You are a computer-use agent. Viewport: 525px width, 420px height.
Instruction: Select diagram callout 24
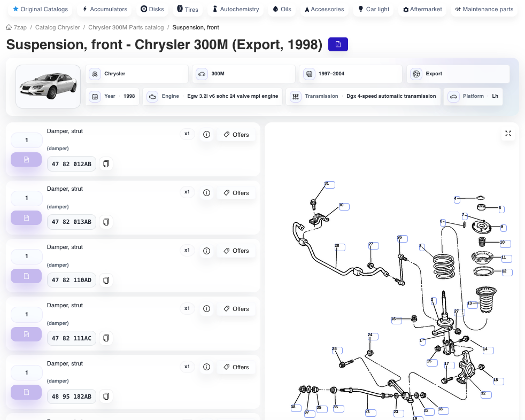tap(373, 337)
